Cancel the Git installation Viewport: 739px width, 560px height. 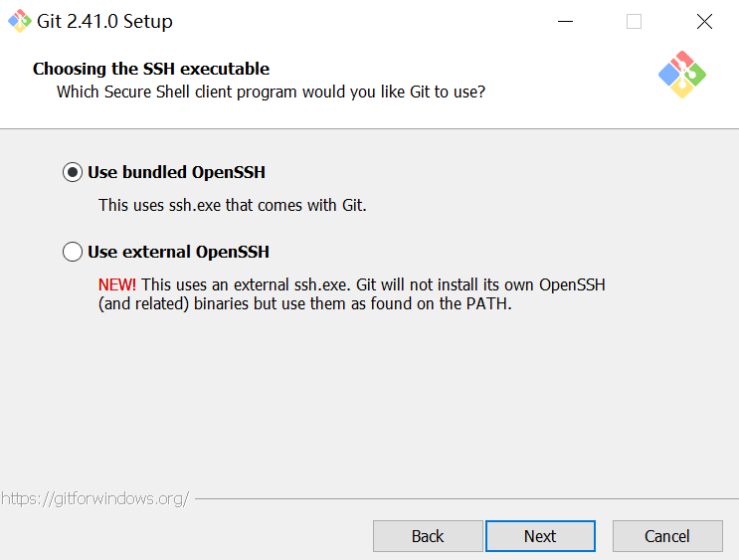[x=667, y=536]
